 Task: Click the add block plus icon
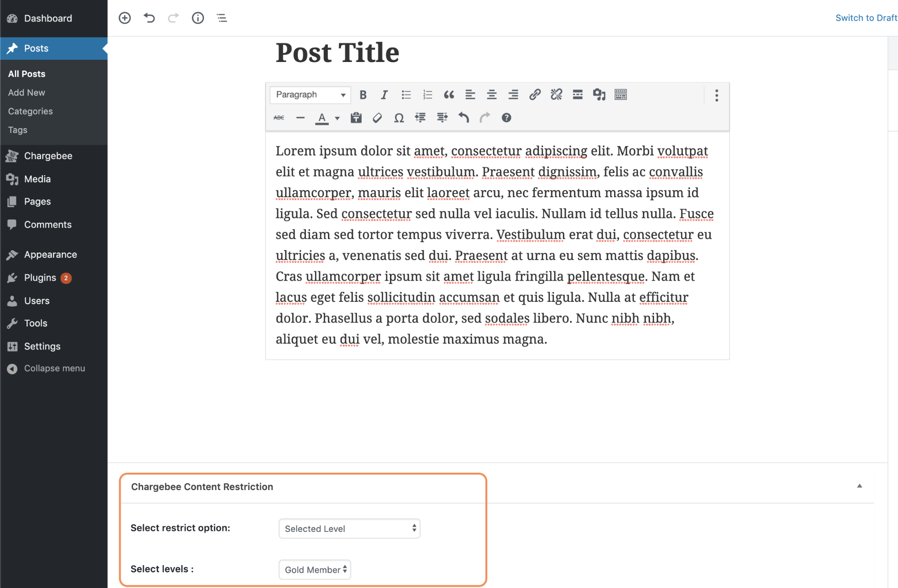[124, 18]
